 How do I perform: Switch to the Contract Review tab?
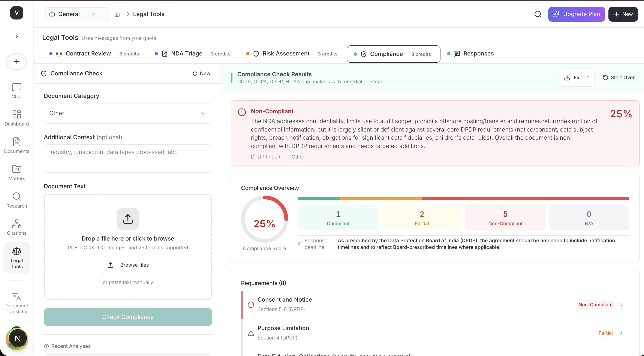point(95,54)
